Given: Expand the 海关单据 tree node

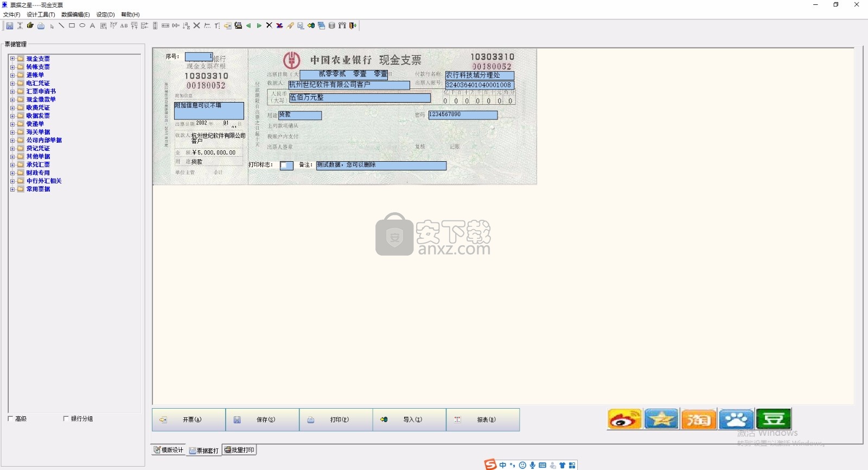Looking at the screenshot, I should [12, 132].
